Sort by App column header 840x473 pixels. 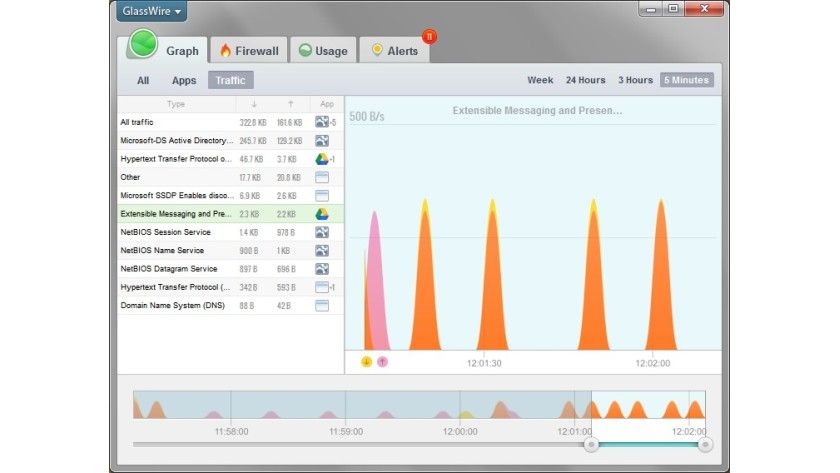click(327, 104)
